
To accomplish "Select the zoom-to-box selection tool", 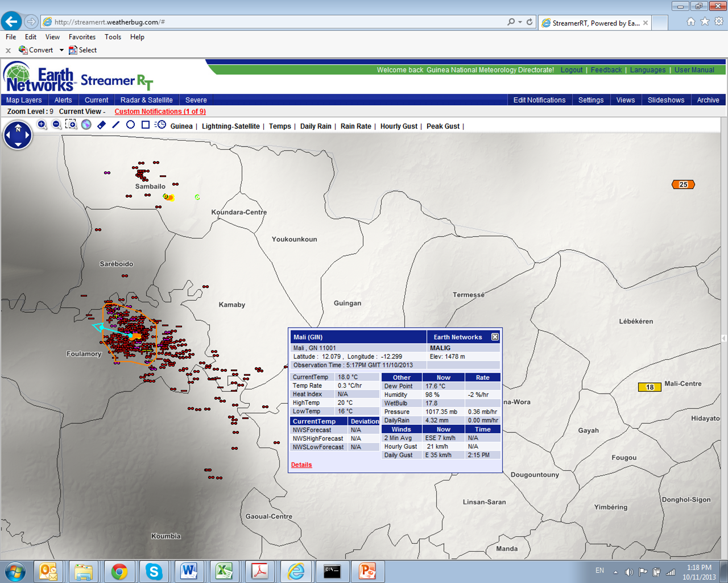I will [71, 125].
